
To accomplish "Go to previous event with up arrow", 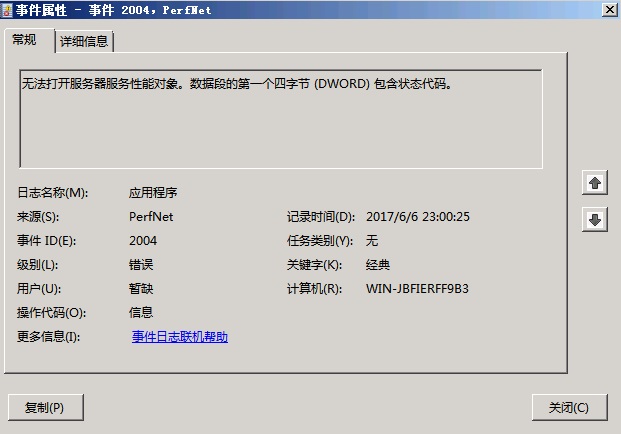I will click(594, 183).
